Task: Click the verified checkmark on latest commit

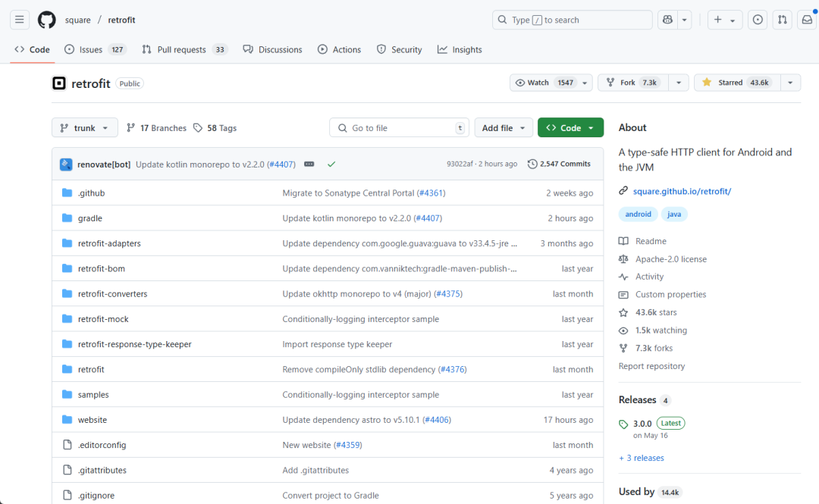Action: pos(331,164)
